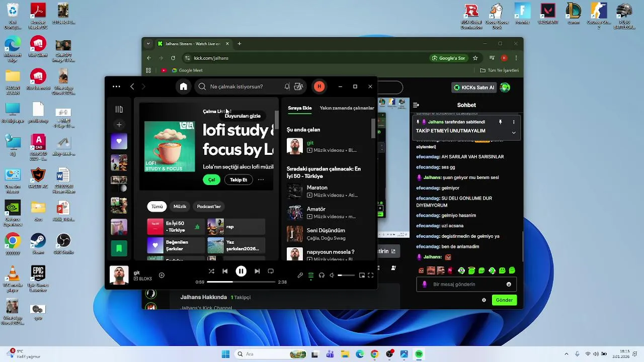Mute Spotify volume speaker icon
Viewport: 644px width, 362px height.
pyautogui.click(x=332, y=275)
